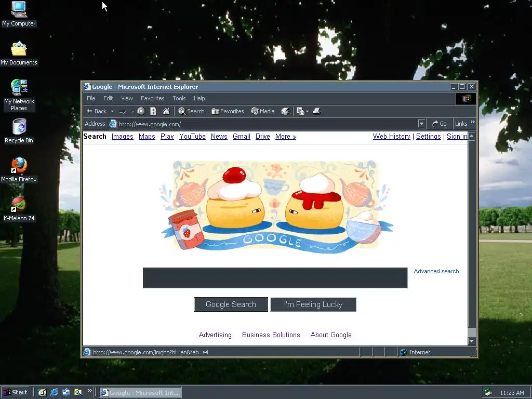532x399 pixels.
Task: Open the View menu
Action: click(127, 98)
